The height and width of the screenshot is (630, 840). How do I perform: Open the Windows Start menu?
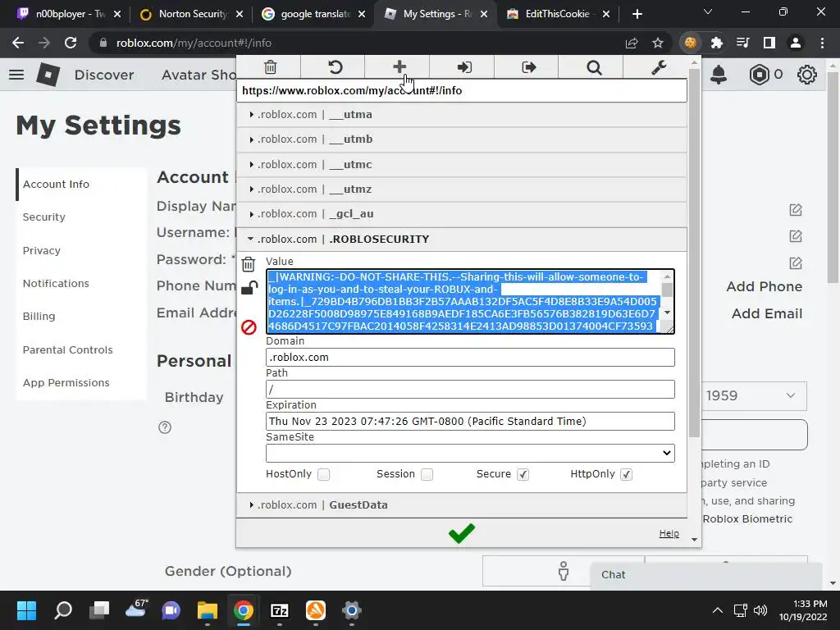[26, 610]
